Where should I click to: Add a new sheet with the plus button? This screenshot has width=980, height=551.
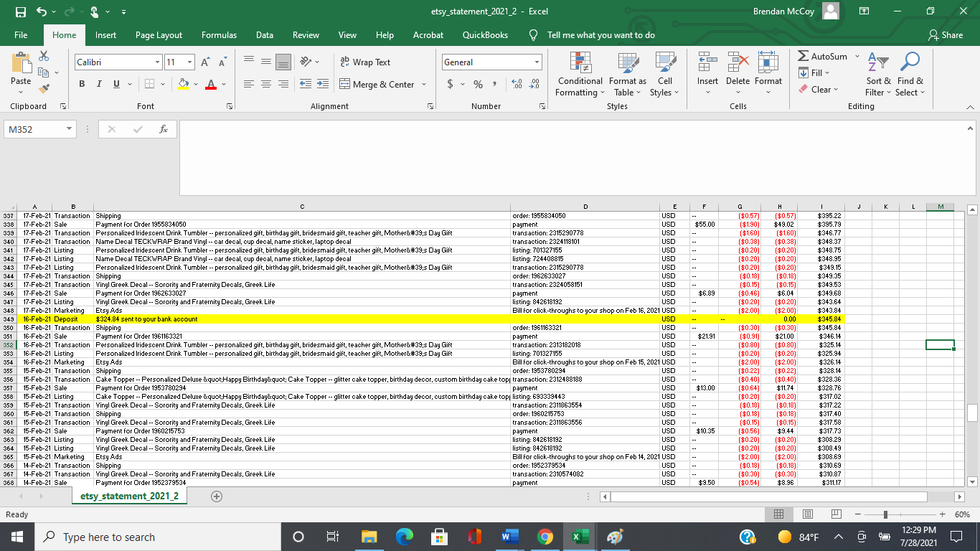217,496
